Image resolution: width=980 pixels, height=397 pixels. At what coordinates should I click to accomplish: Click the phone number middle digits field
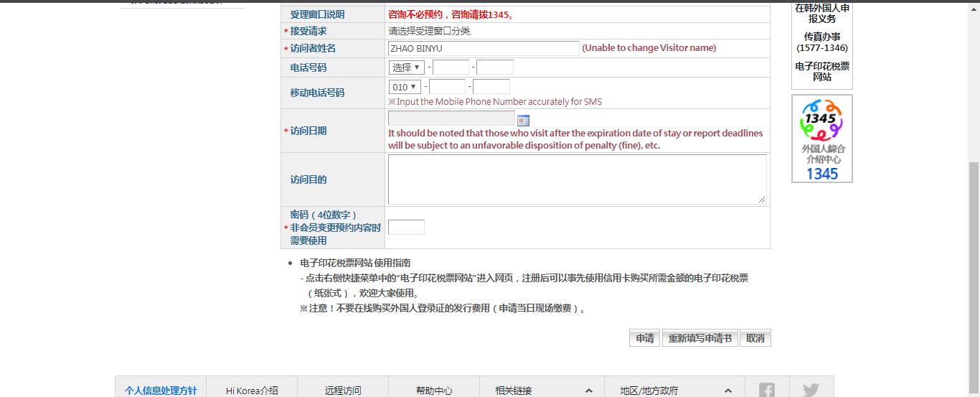pyautogui.click(x=451, y=67)
